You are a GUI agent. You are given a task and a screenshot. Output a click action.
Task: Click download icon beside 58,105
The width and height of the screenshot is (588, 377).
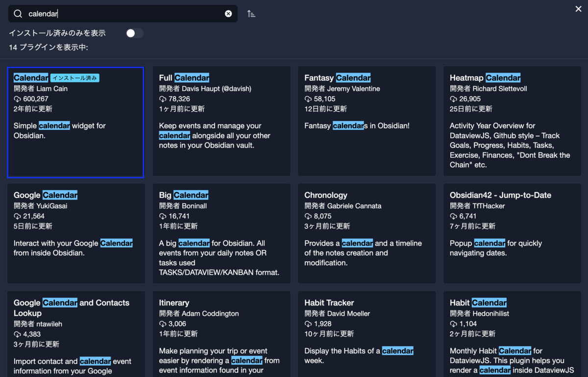pos(308,99)
